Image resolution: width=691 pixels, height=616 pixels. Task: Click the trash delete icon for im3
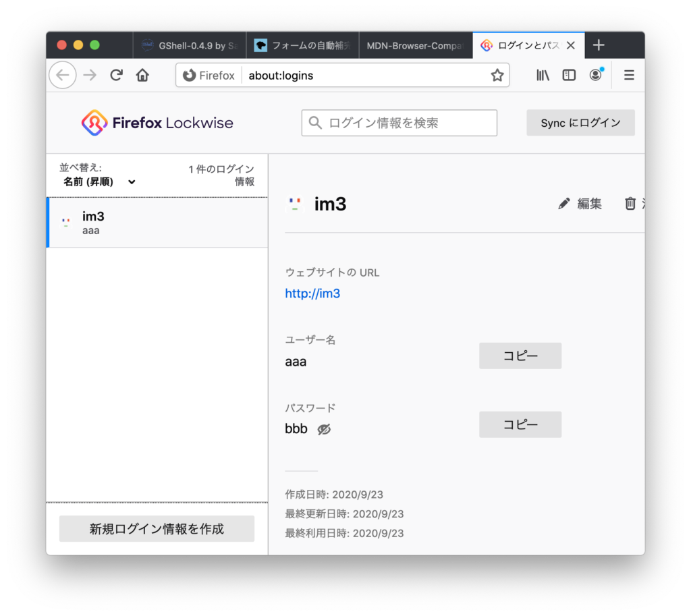[x=630, y=204]
